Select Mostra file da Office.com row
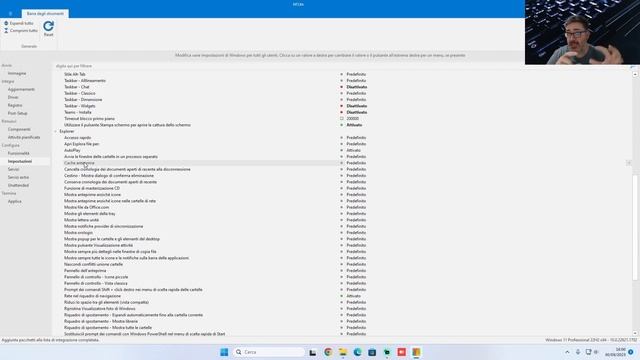This screenshot has height=360, width=640. point(87,207)
